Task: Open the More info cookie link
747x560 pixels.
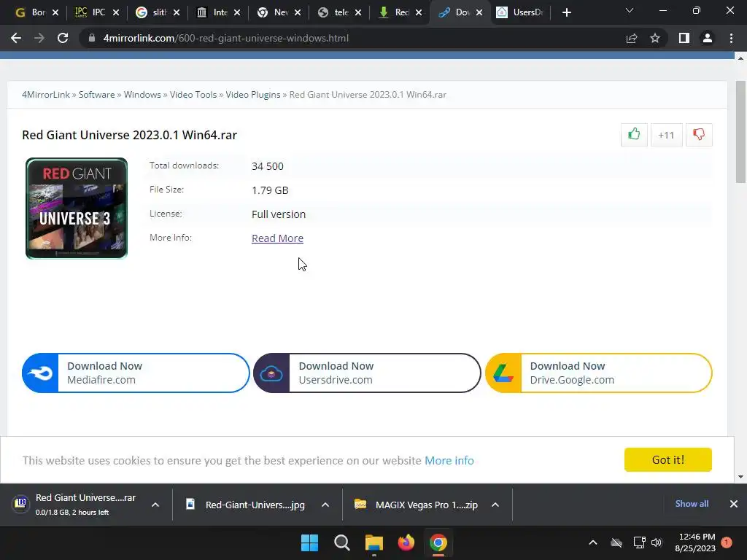Action: point(449,461)
